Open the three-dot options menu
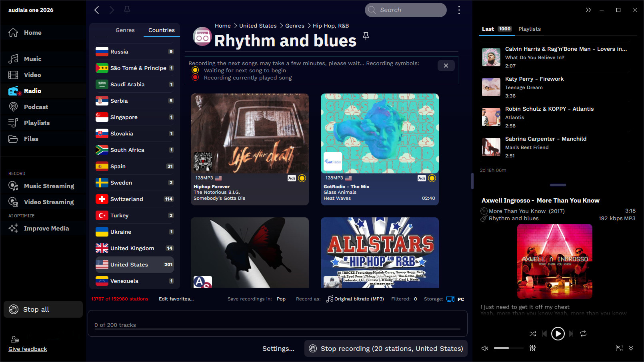The image size is (644, 362). tap(459, 10)
